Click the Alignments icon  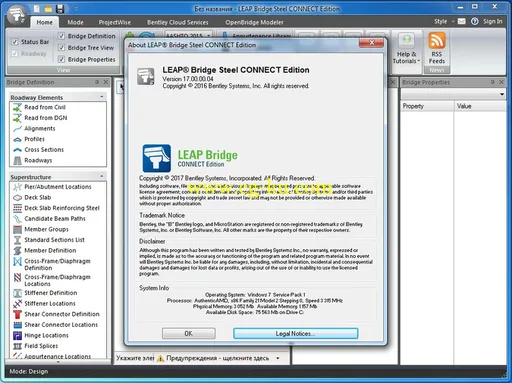pyautogui.click(x=17, y=129)
